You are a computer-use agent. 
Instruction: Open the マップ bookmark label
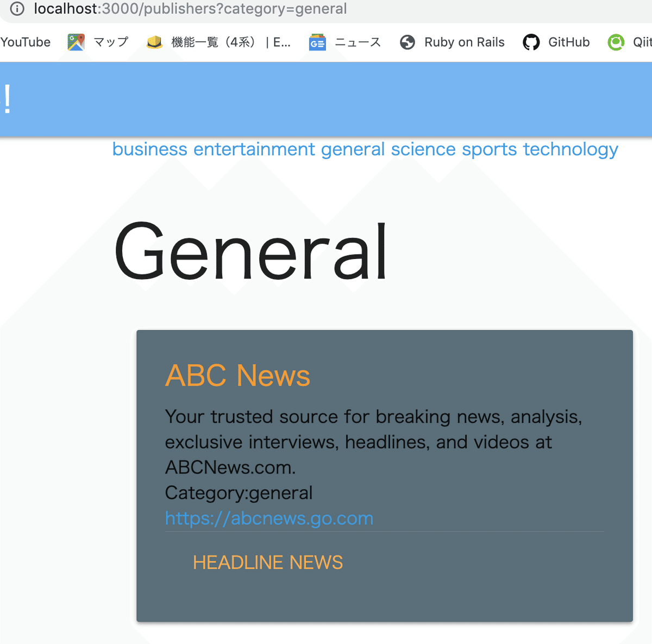(111, 42)
